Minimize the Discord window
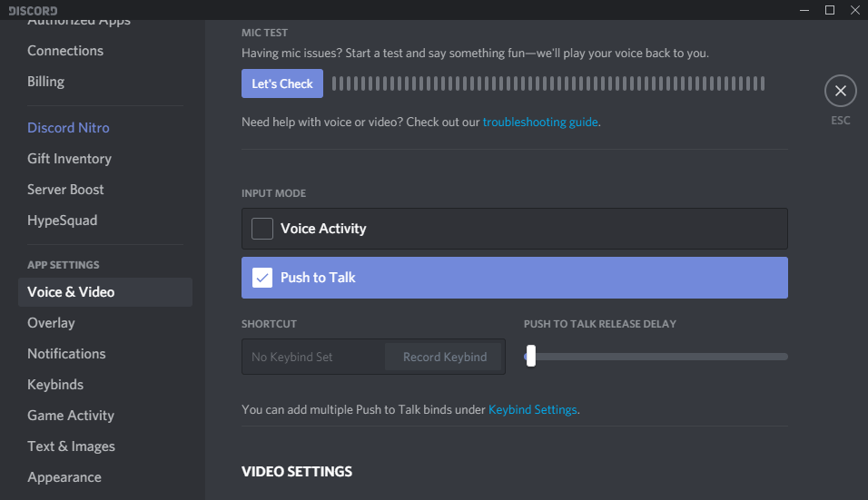 804,10
